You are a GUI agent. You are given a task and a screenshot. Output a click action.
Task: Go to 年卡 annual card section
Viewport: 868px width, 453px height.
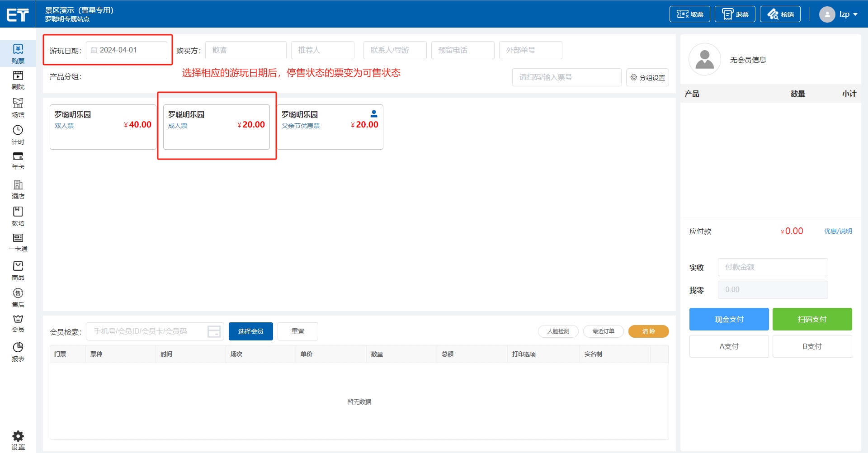pos(18,160)
